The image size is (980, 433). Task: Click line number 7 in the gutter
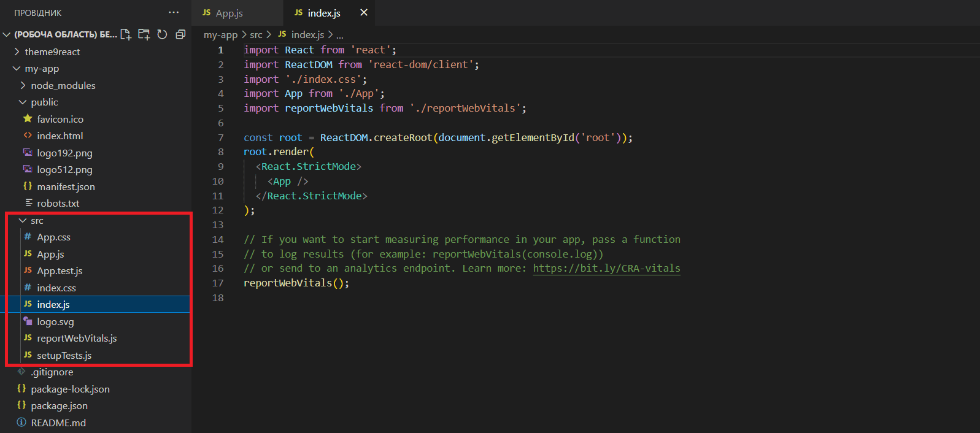220,137
